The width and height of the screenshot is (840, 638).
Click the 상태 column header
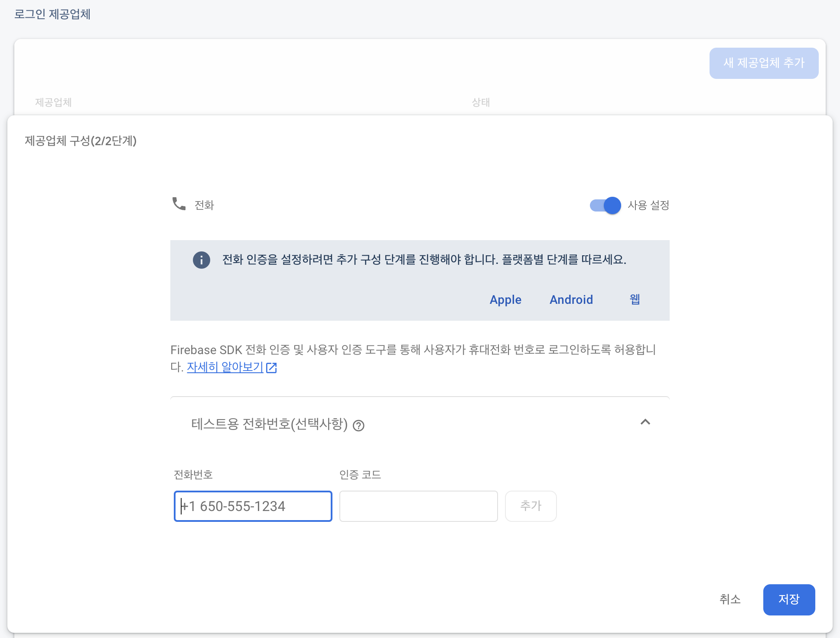[481, 103]
